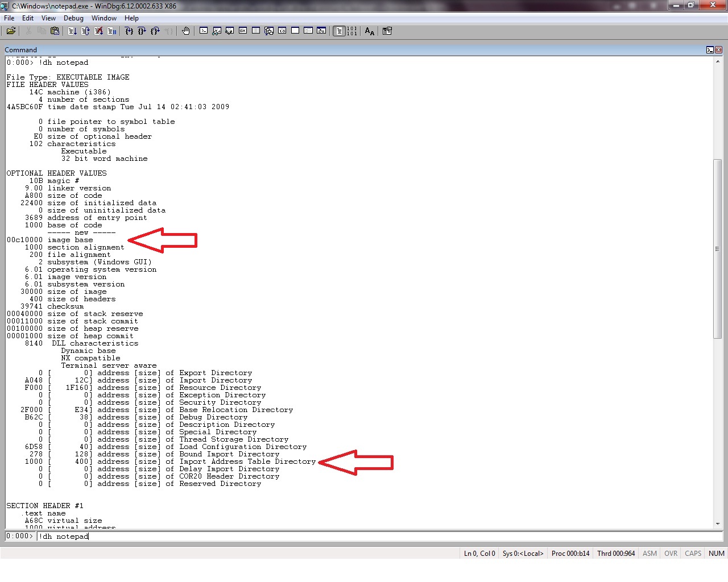Stop debugging using the red X icon
This screenshot has width=728, height=582.
click(x=98, y=31)
